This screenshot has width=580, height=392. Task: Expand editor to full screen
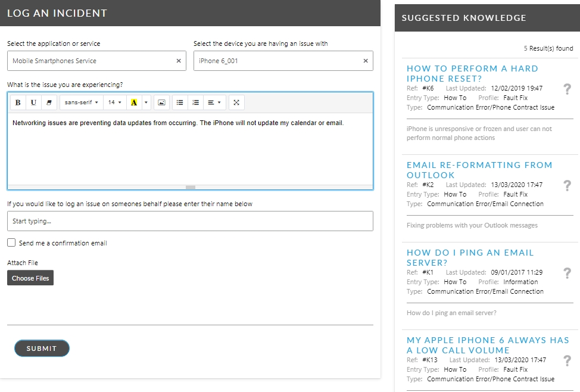coord(236,102)
